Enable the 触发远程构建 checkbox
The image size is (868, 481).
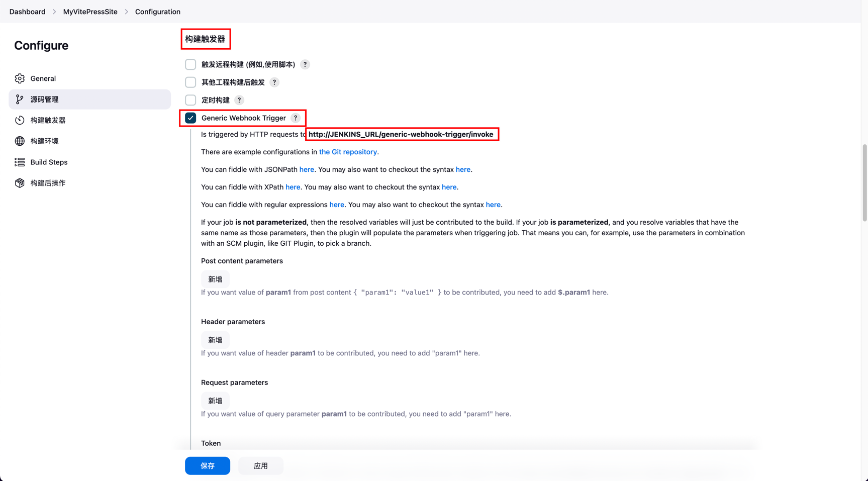(x=190, y=64)
